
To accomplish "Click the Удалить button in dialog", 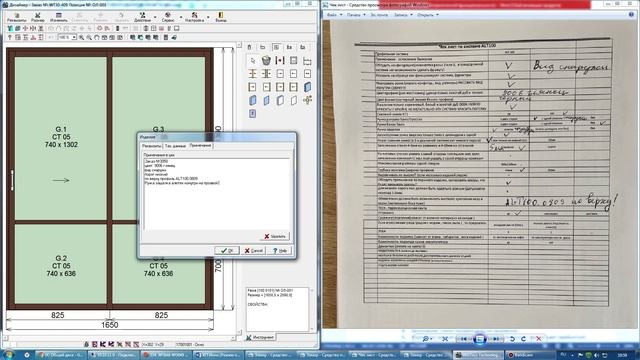I will point(275,236).
